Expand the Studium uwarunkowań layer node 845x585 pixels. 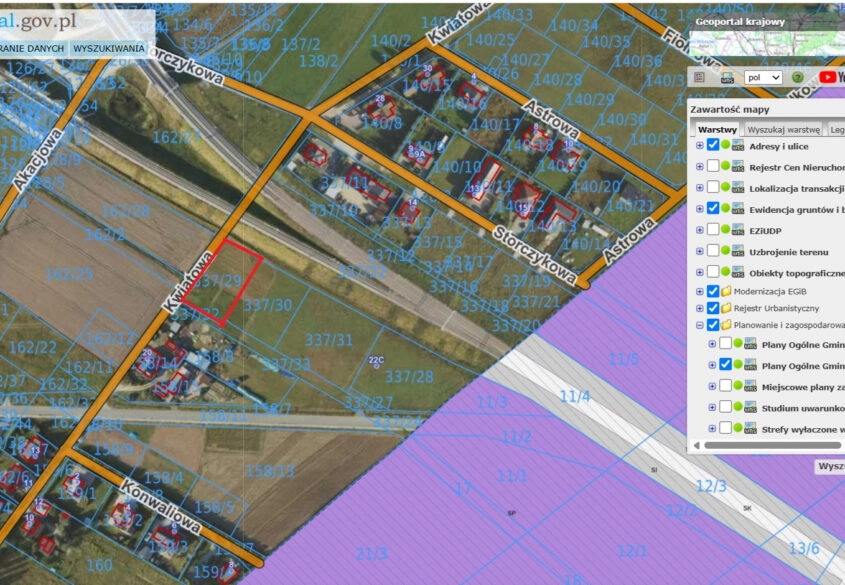coord(712,407)
